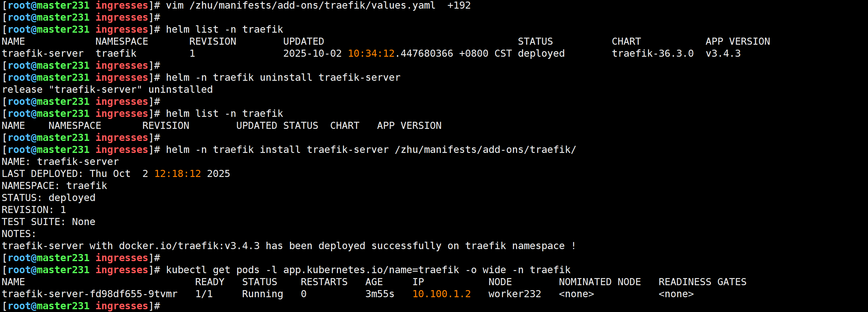Screen dimensions: 868x312
Task: Click the 'TEST SUITE: None' line
Action: (x=48, y=222)
